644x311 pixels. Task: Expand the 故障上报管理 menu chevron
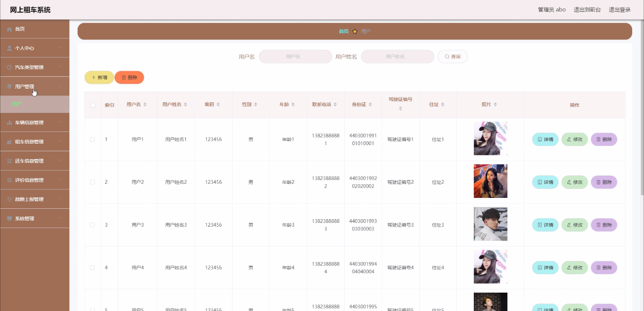pos(61,199)
